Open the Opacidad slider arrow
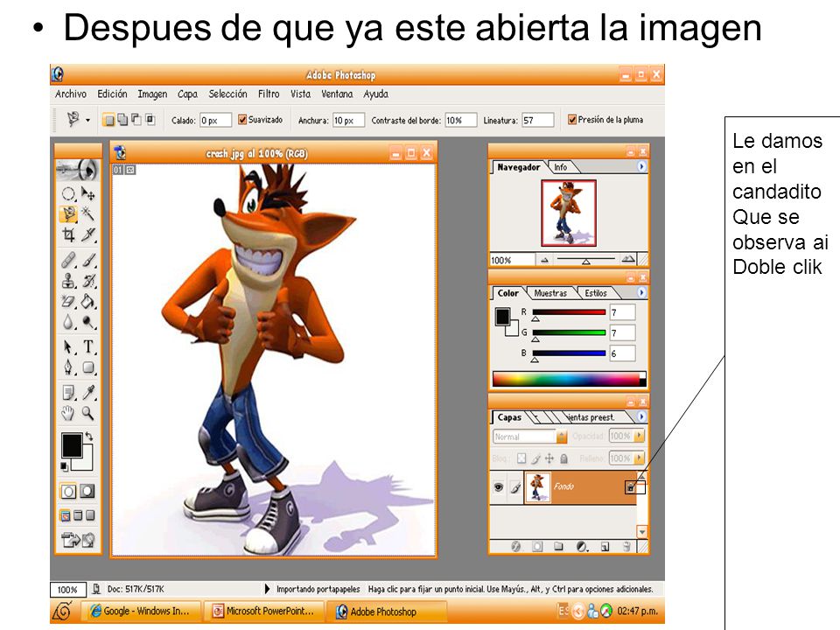 pyautogui.click(x=639, y=436)
